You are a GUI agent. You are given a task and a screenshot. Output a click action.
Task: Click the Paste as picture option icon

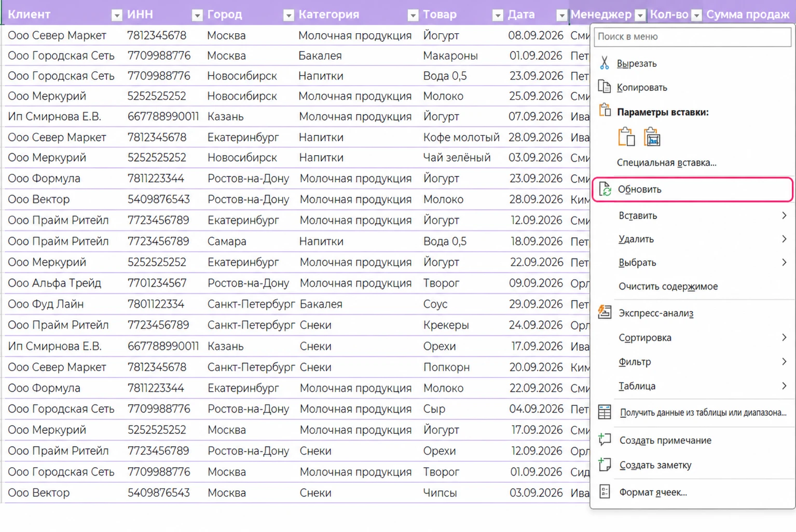point(652,137)
